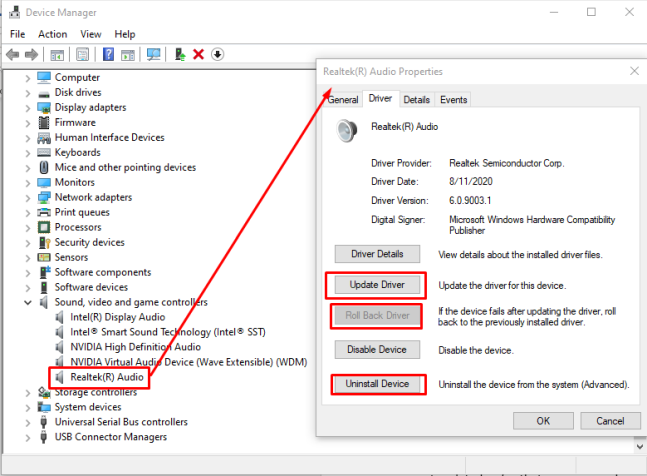Click the Back arrow toolbar icon
The image size is (647, 476).
tap(12, 54)
